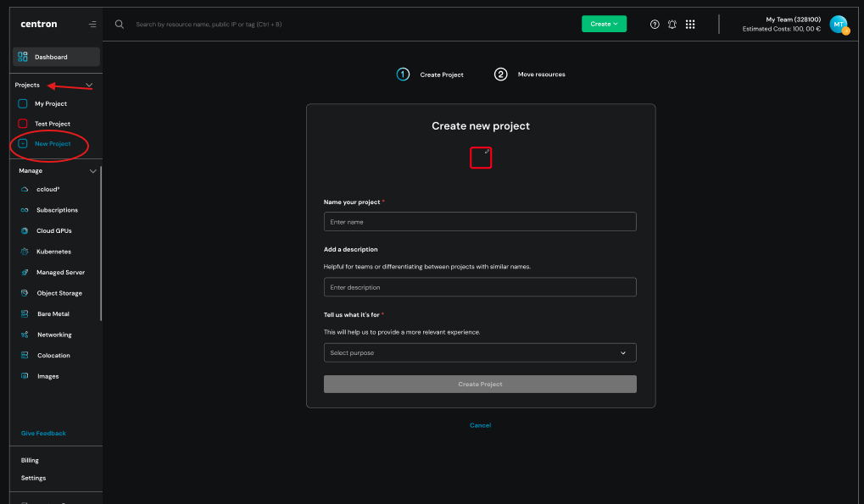Open the green Create dropdown button
The width and height of the screenshot is (864, 504).
click(604, 24)
